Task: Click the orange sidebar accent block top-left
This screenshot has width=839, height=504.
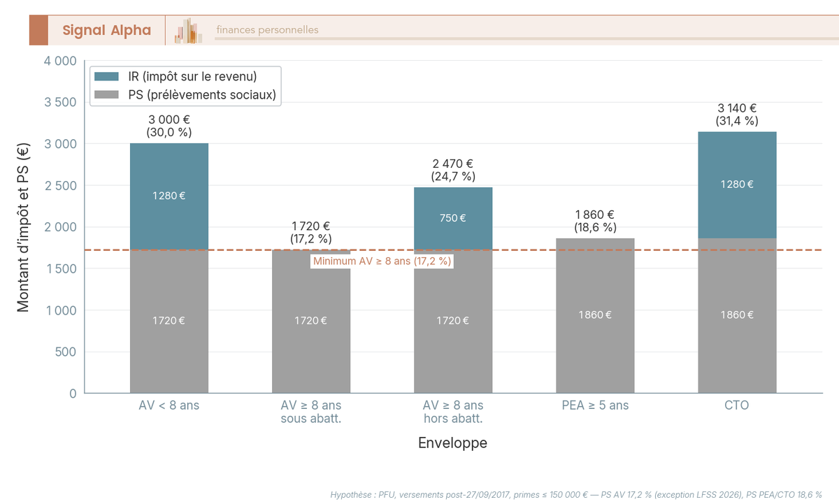Action: (x=39, y=30)
